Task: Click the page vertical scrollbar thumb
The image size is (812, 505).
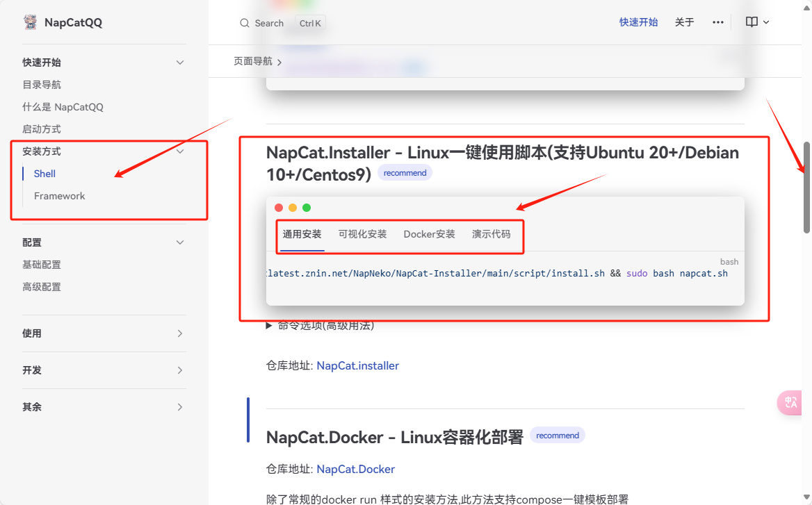Action: point(806,188)
